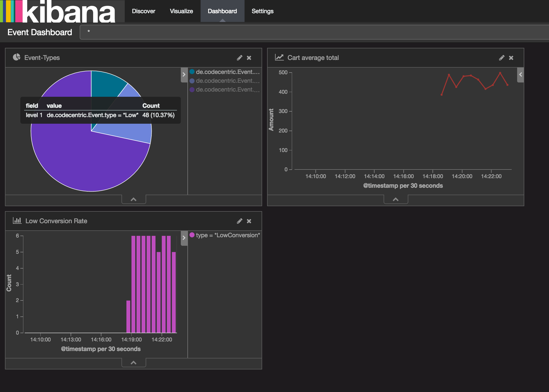Click into the dashboard query search field
The height and width of the screenshot is (392, 549).
point(313,32)
